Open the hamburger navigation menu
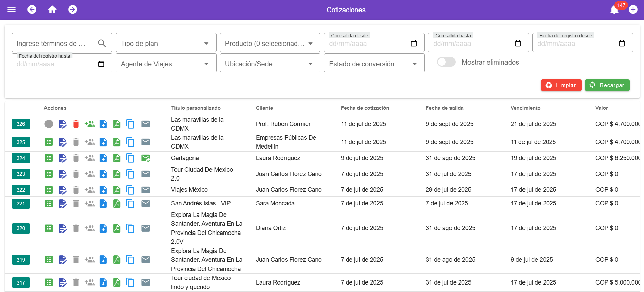Viewport: 644px width, 292px height. pyautogui.click(x=12, y=10)
